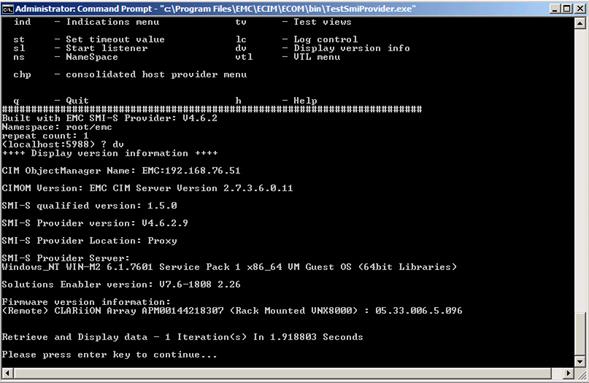Click 'CIM ObjectManager Name: EMC:192.168.76.51'

click(121, 170)
